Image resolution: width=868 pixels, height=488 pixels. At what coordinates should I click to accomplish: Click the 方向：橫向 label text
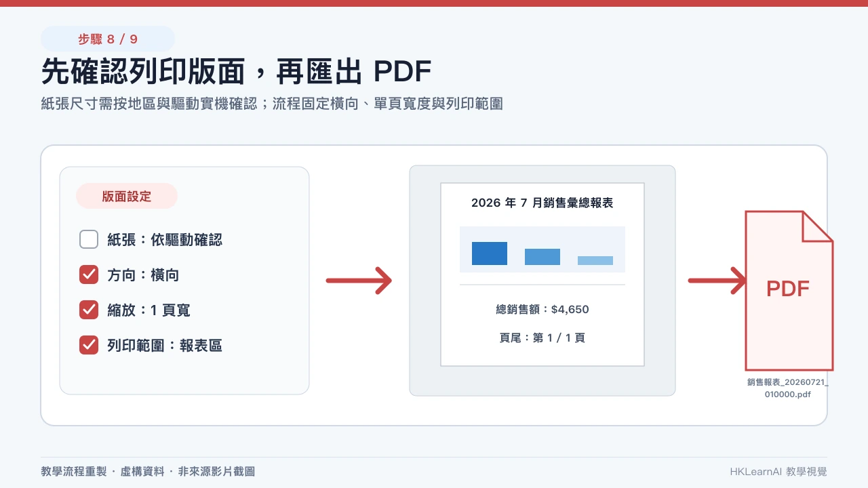pyautogui.click(x=143, y=274)
